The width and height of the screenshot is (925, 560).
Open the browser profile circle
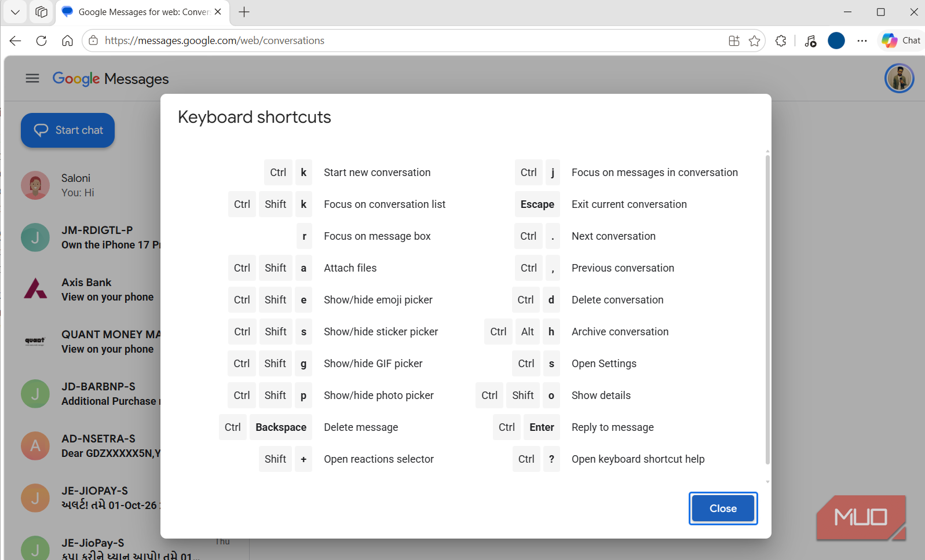(836, 41)
